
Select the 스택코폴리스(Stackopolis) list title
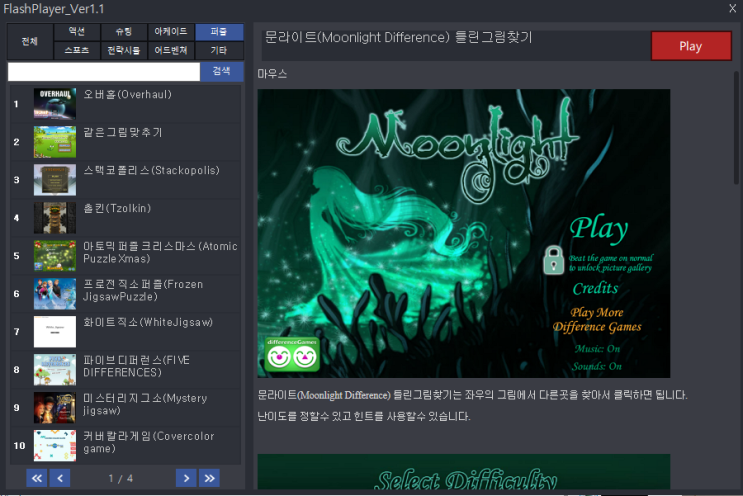[x=151, y=170]
